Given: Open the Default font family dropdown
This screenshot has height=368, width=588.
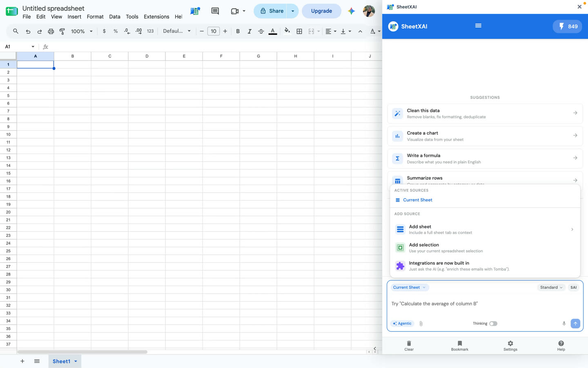Looking at the screenshot, I should (177, 31).
